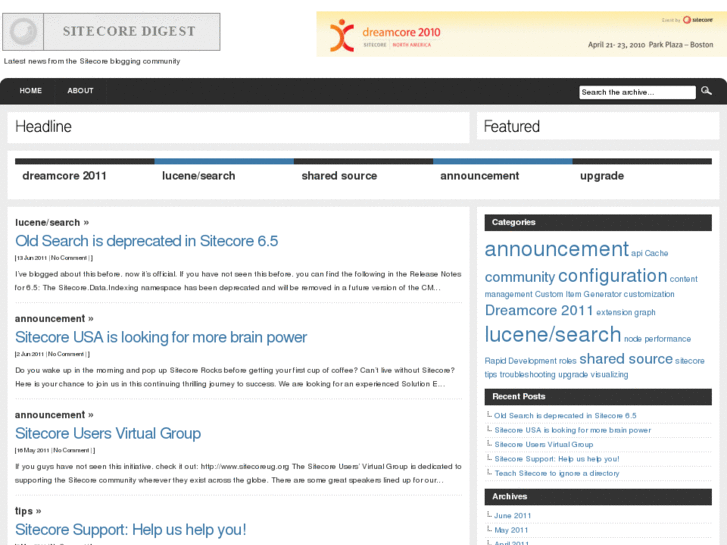Select the lucene/search tab

(x=198, y=176)
